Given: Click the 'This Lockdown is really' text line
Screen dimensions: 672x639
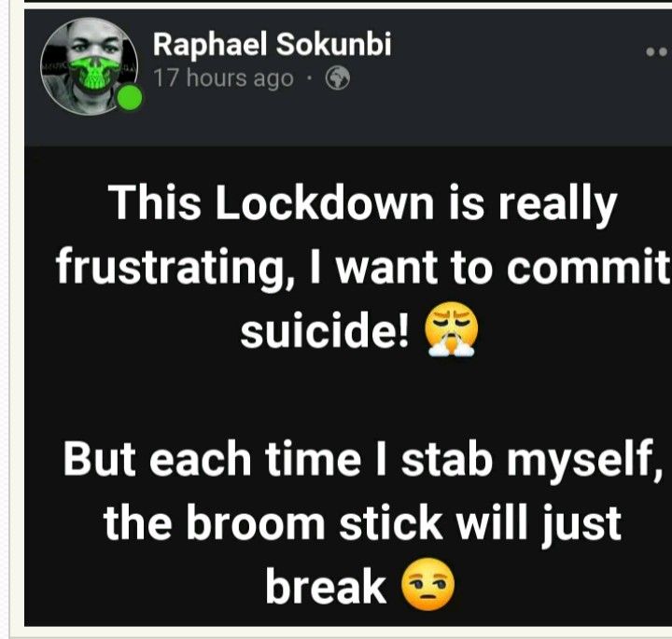Looking at the screenshot, I should coord(362,203).
